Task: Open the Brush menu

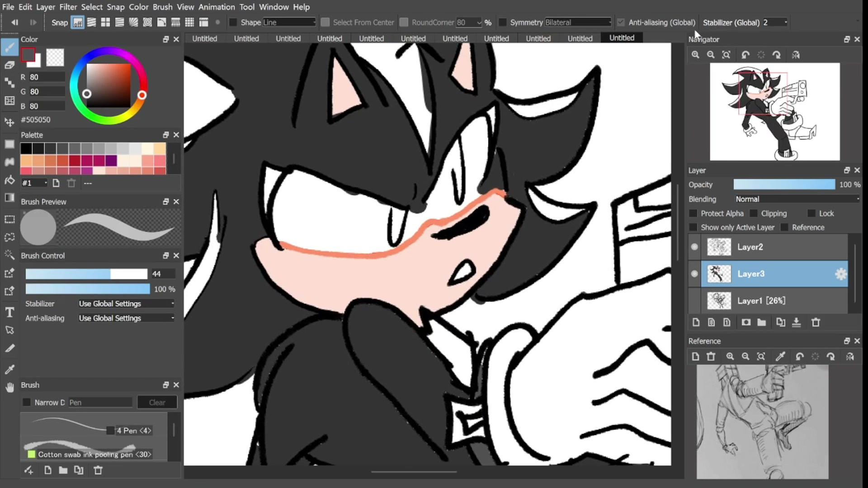Action: (162, 7)
